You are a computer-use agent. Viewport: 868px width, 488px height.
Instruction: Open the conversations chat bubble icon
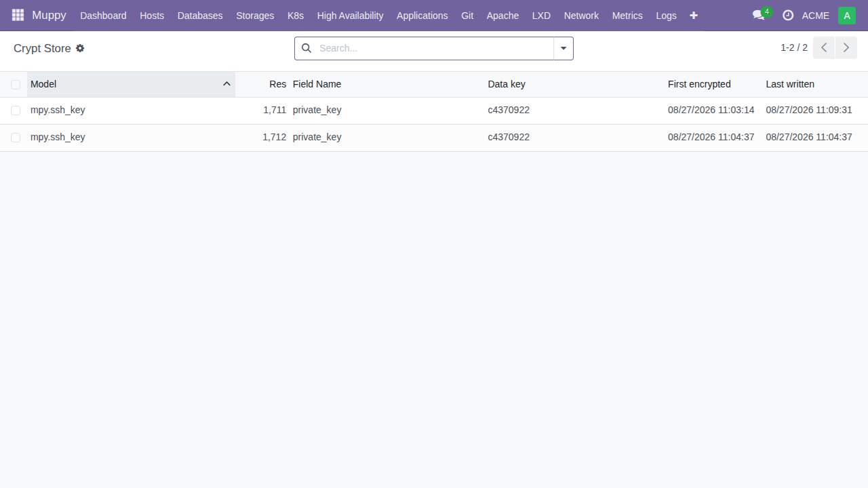(x=759, y=15)
